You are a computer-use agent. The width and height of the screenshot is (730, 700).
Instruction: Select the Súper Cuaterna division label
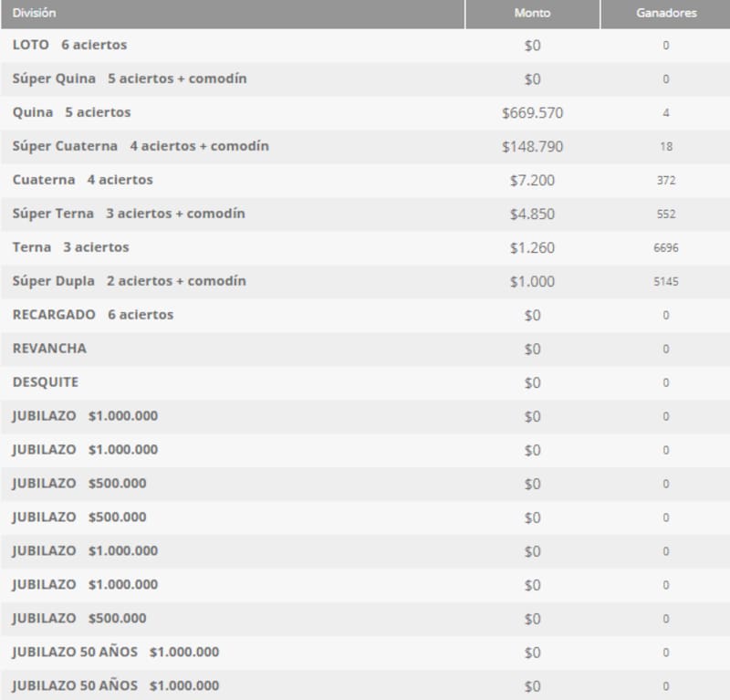click(141, 146)
